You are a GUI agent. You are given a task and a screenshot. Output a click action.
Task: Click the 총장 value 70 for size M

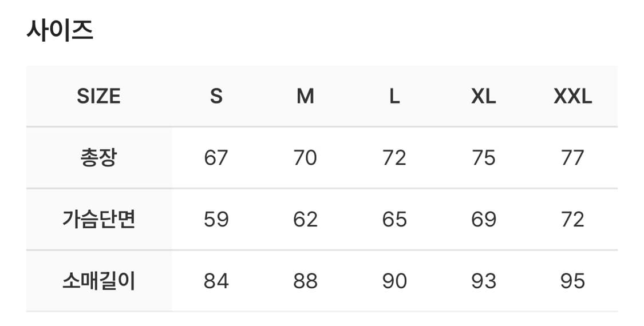click(x=305, y=158)
